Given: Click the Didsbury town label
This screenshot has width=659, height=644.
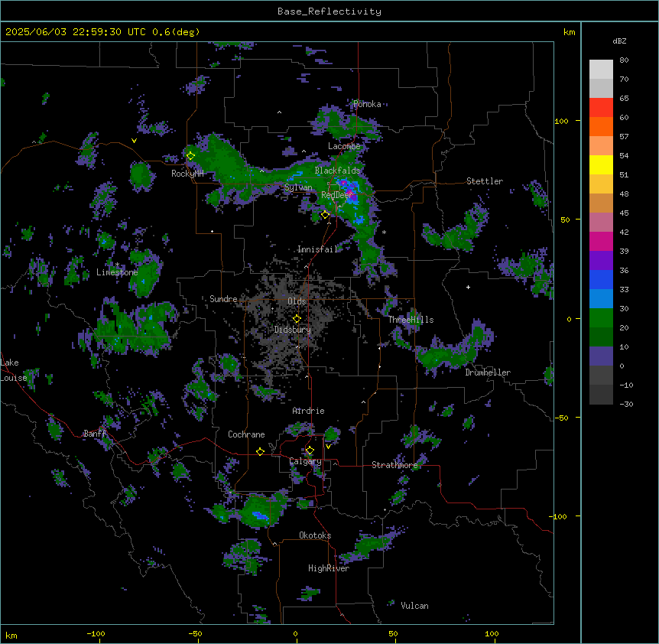Looking at the screenshot, I should click(293, 330).
